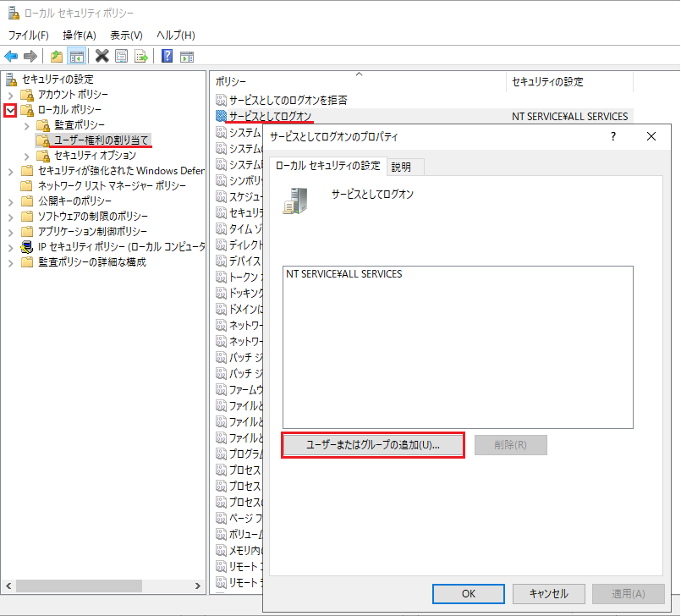Click the 削除(R) button
This screenshot has height=616, width=681.
[511, 445]
